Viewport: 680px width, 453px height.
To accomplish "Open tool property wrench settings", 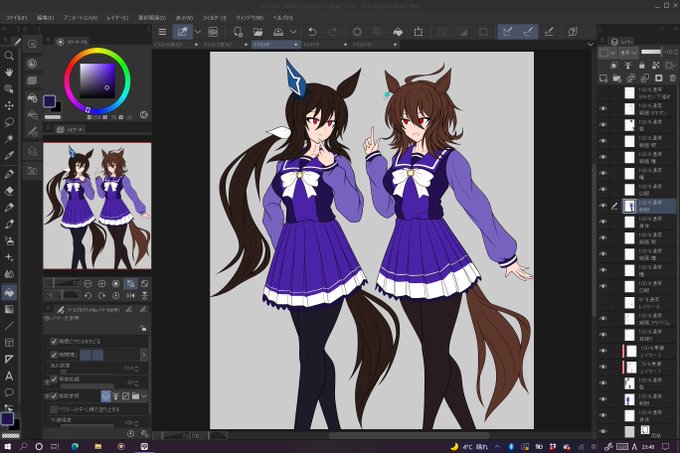I will coord(144,433).
